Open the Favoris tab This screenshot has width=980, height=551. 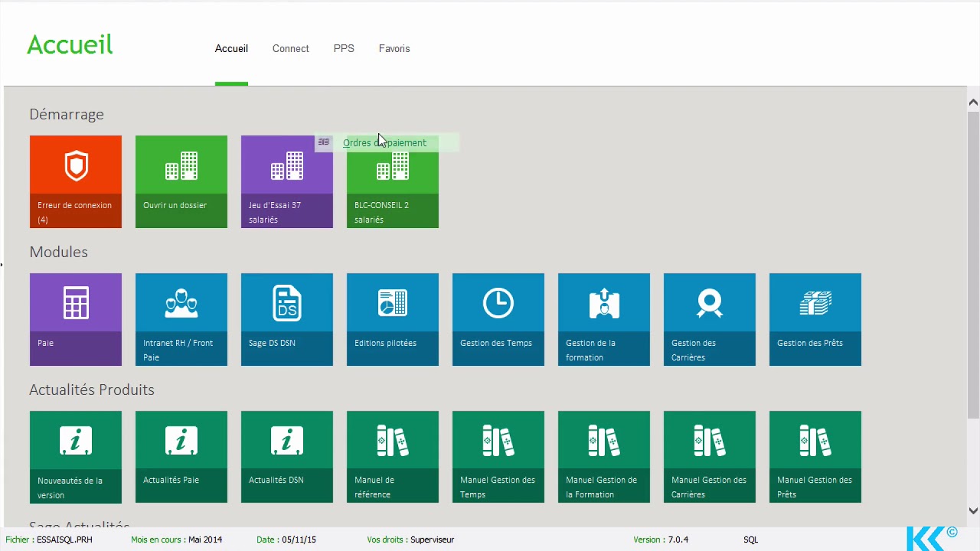(394, 48)
